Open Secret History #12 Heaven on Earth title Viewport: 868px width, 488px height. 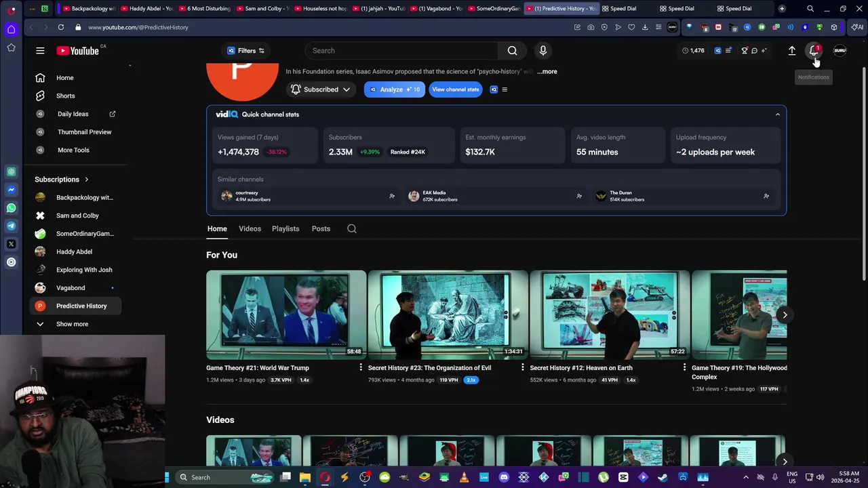[x=581, y=368]
